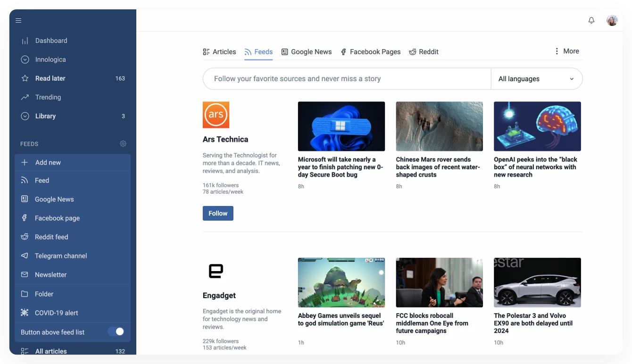The width and height of the screenshot is (632, 364).
Task: Click the All articles count 132
Action: pos(120,351)
